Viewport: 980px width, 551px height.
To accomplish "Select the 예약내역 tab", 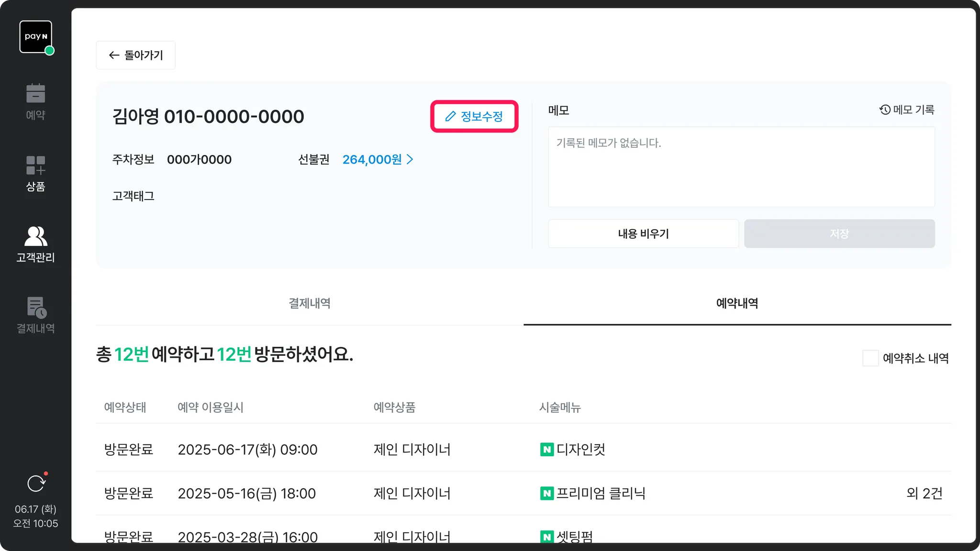I will coord(737,303).
